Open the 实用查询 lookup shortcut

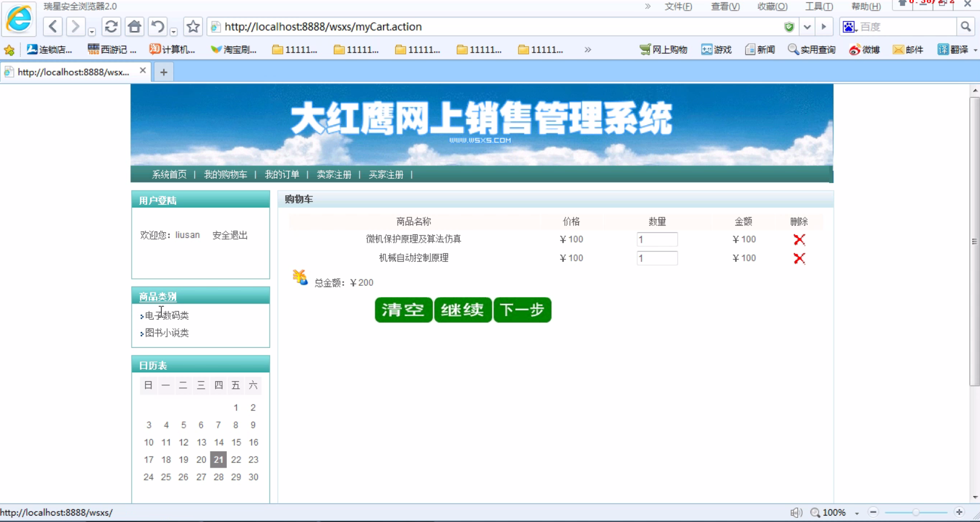[812, 50]
